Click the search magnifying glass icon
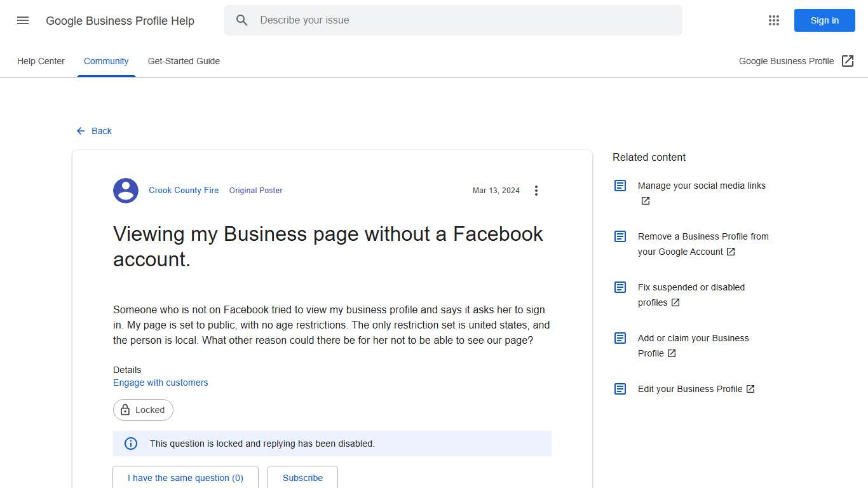The image size is (868, 488). click(x=242, y=20)
